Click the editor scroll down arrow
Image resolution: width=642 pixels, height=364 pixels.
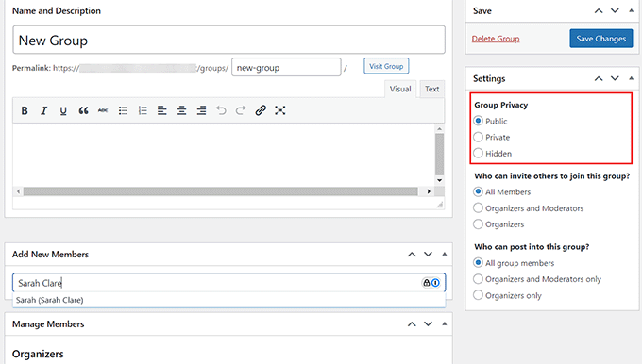[x=439, y=180]
